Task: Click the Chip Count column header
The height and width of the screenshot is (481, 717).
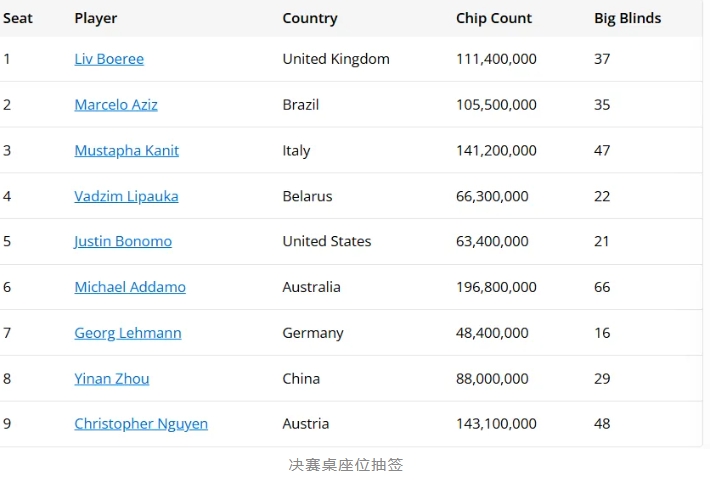Action: (494, 18)
